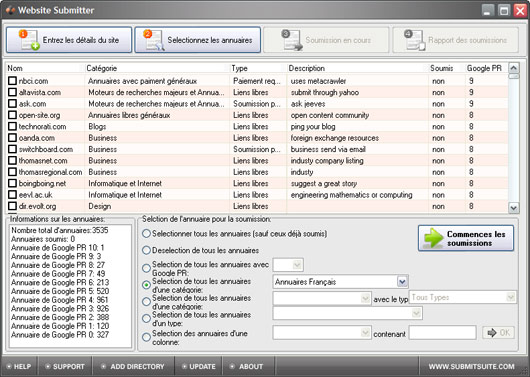Viewport: 530px width, 377px height.
Task: Open ABOUT in the footer bar
Action: [247, 367]
